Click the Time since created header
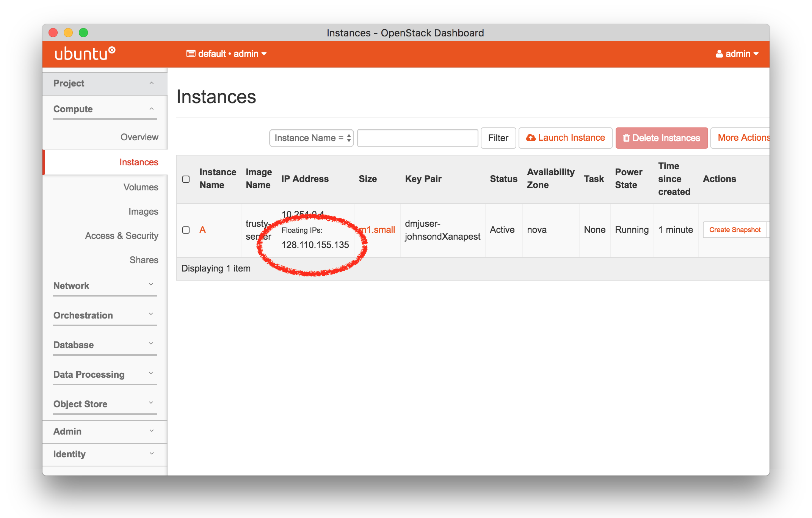This screenshot has width=812, height=518. [674, 179]
